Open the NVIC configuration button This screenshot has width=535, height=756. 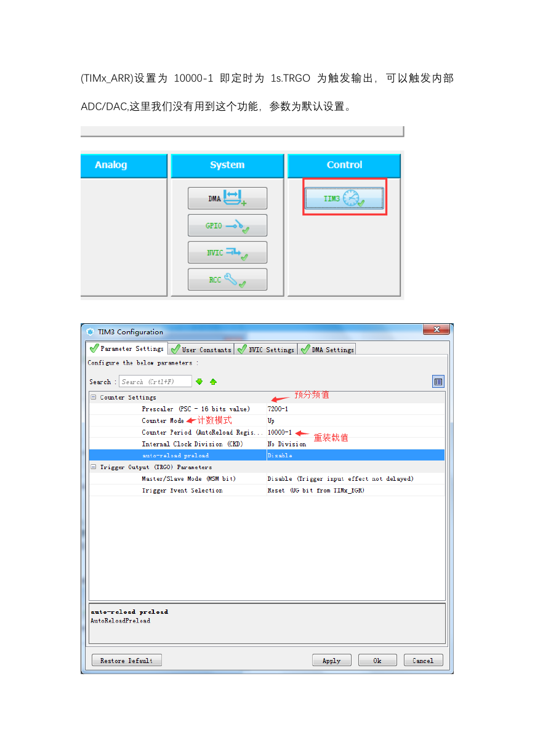[x=227, y=252]
